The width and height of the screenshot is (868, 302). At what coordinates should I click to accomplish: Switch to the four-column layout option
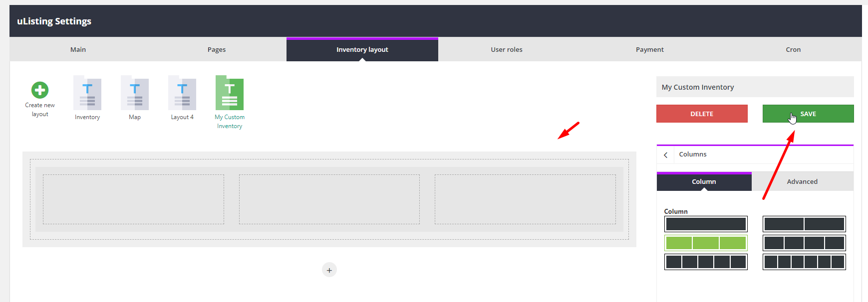click(804, 243)
